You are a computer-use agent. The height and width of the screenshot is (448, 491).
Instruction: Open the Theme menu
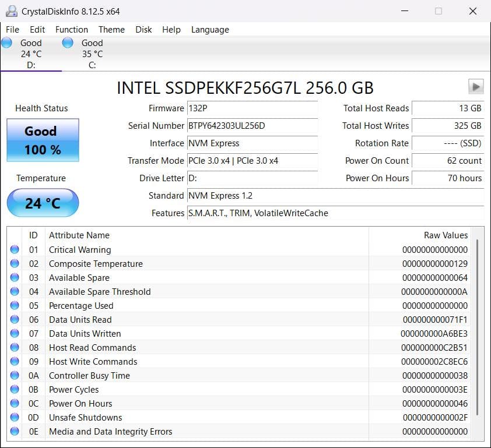111,29
